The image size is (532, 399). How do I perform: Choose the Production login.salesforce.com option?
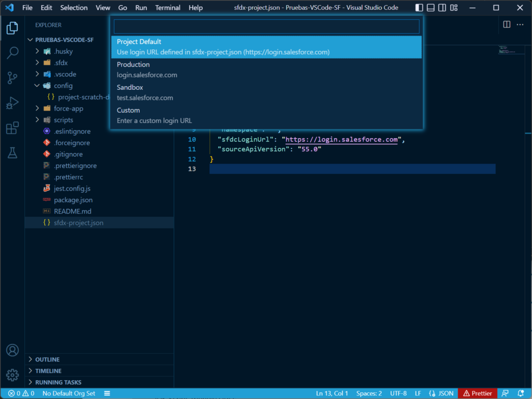pyautogui.click(x=267, y=70)
